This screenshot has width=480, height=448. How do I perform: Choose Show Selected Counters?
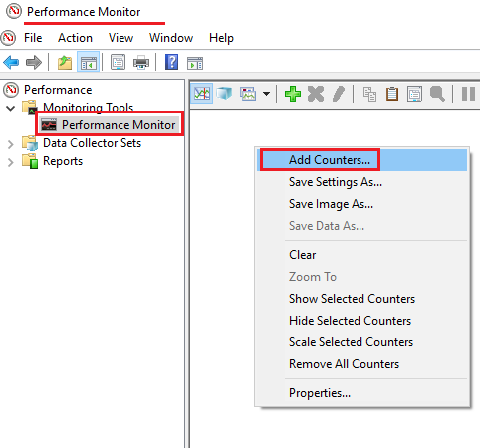coord(362,299)
